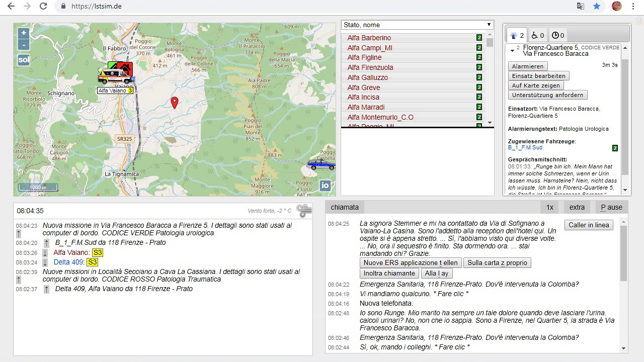Click the red location pin on map

pyautogui.click(x=175, y=103)
